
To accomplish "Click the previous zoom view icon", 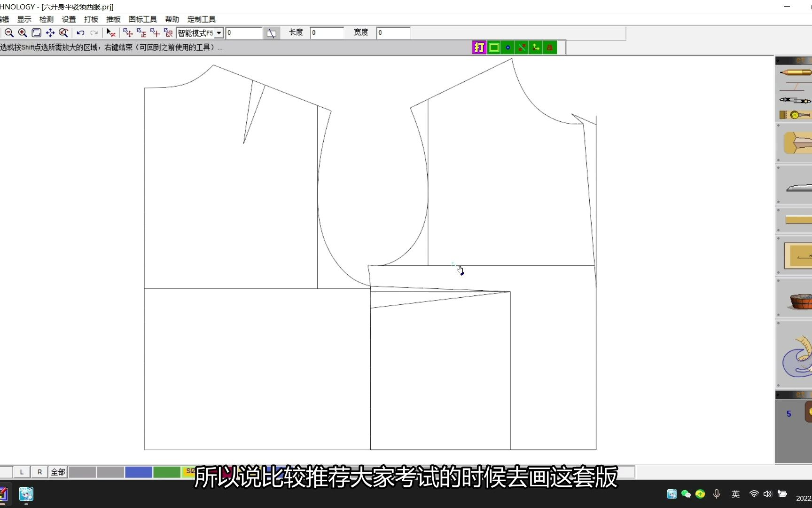I will pyautogui.click(x=63, y=33).
